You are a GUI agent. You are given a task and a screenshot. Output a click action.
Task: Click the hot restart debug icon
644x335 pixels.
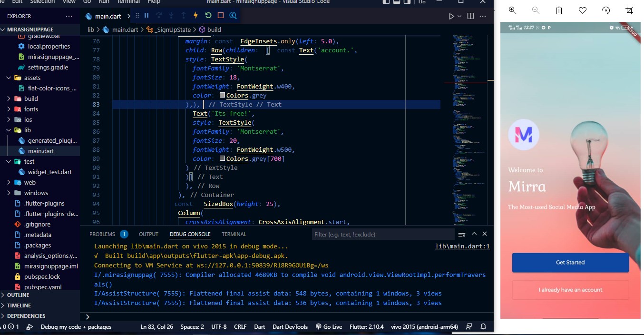208,15
